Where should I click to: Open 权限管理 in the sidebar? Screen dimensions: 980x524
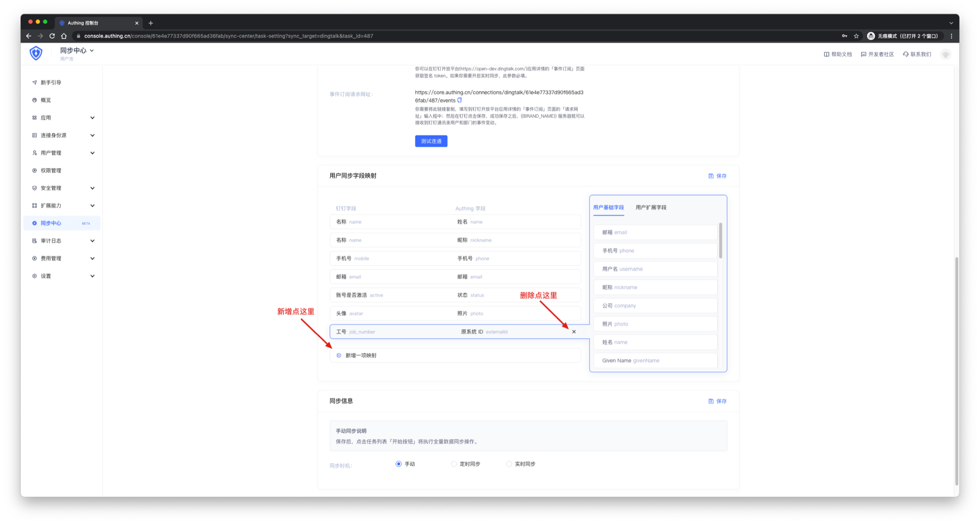click(x=51, y=170)
